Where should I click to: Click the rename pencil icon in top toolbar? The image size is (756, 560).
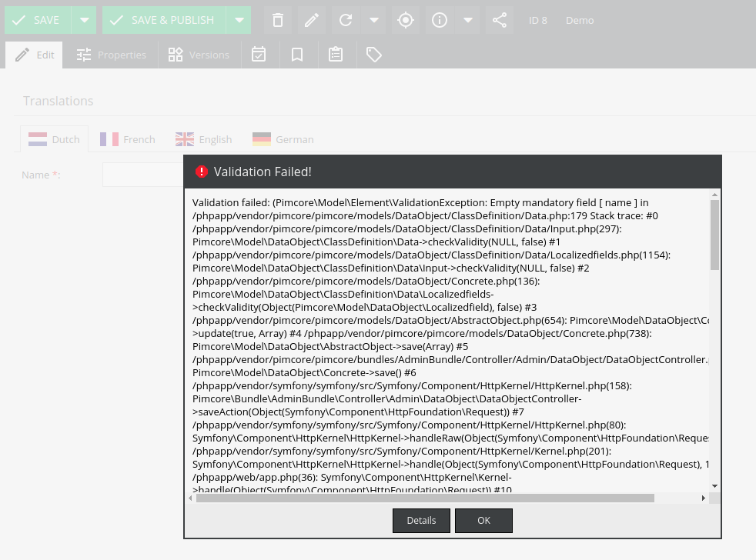(312, 20)
